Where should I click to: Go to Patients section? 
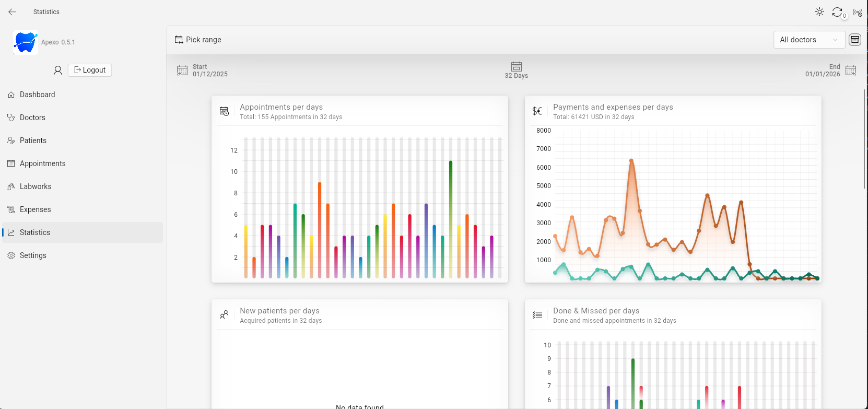pyautogui.click(x=83, y=141)
